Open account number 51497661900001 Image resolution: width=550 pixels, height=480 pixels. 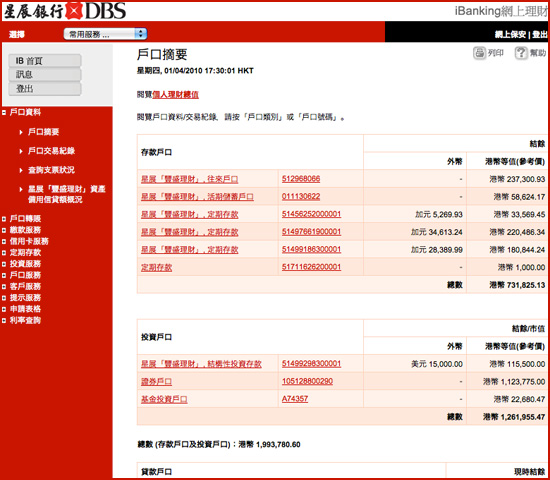click(x=311, y=232)
